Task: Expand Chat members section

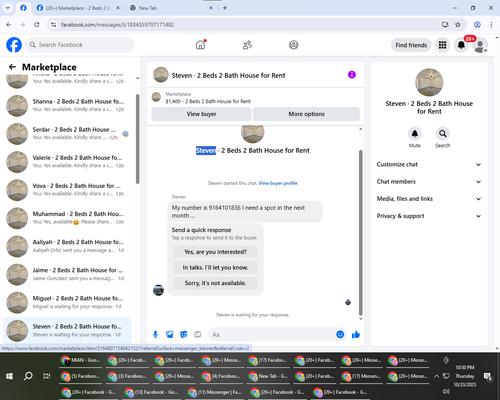Action: 429,182
